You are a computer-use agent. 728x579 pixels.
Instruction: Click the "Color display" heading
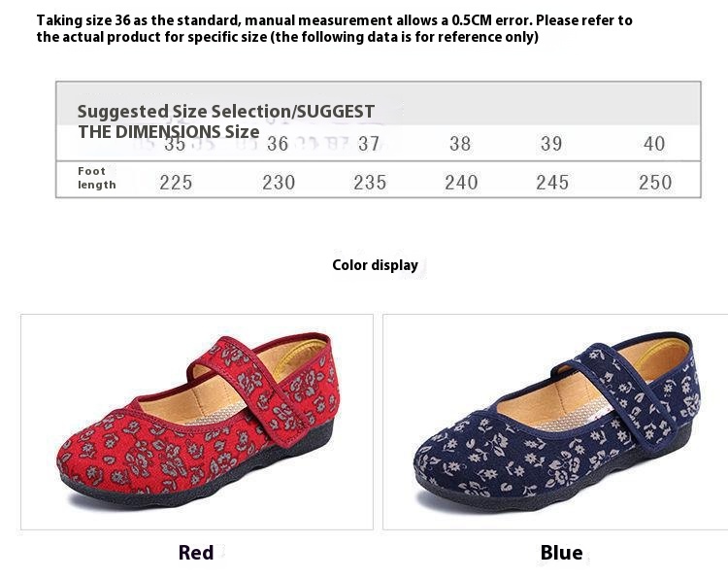(x=375, y=265)
